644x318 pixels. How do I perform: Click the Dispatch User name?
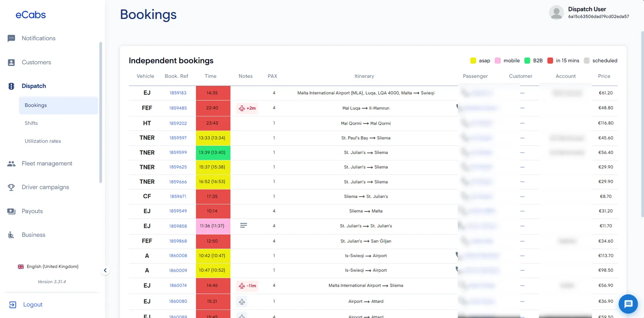pos(587,9)
